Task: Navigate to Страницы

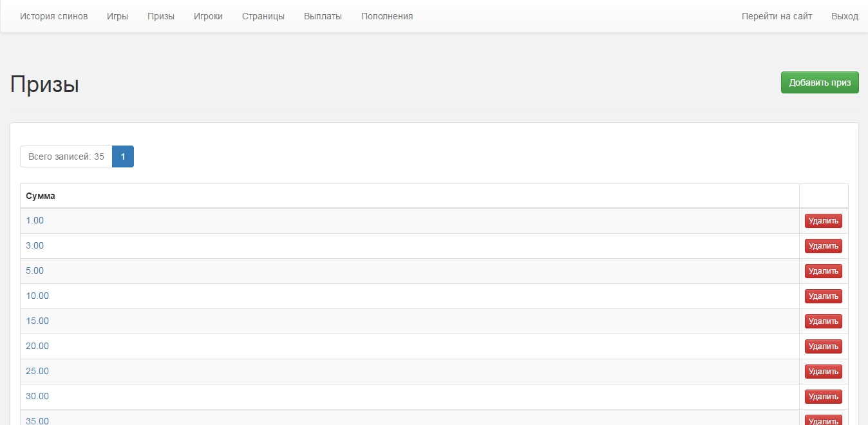Action: click(x=263, y=16)
